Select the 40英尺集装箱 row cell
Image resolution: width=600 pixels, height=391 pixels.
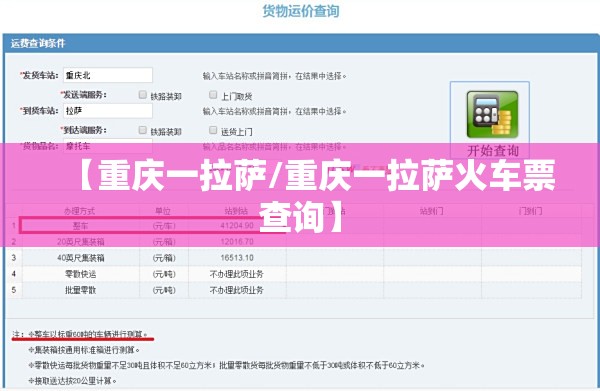point(81,258)
